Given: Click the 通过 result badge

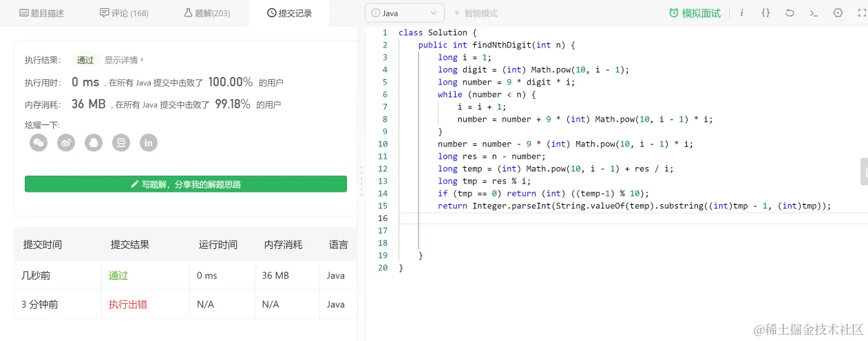Looking at the screenshot, I should click(x=85, y=60).
